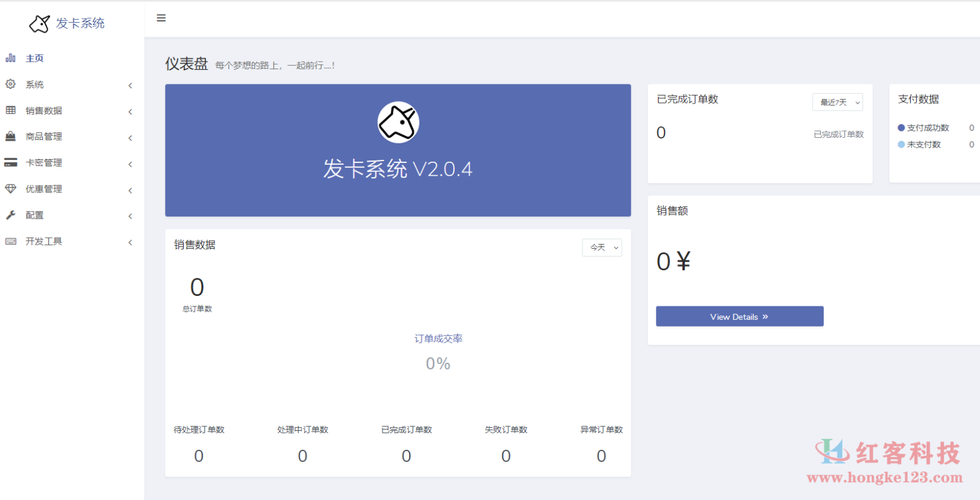Click the table icon for 销售数据
This screenshot has width=980, height=500.
(x=10, y=110)
